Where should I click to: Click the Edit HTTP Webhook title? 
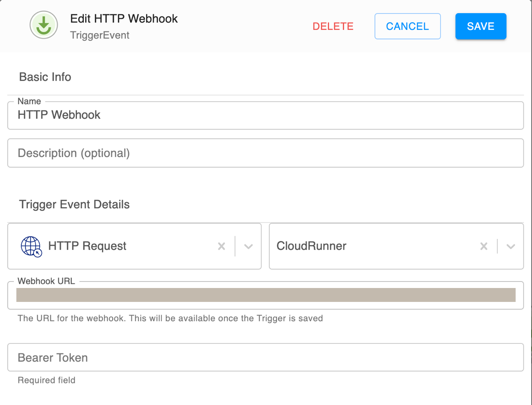pos(124,18)
